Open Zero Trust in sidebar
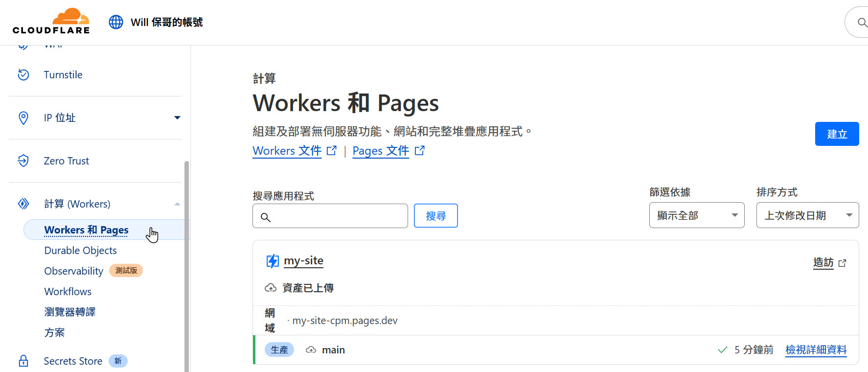The image size is (868, 372). (66, 161)
